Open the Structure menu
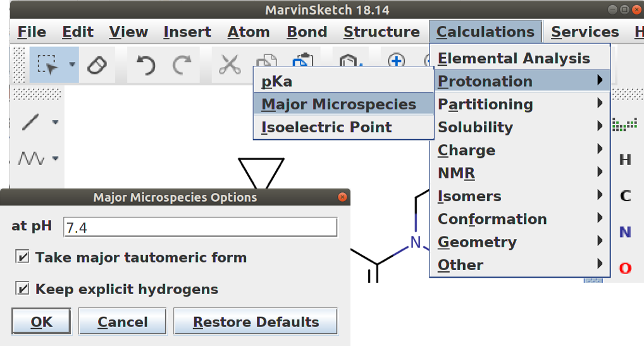 point(381,32)
